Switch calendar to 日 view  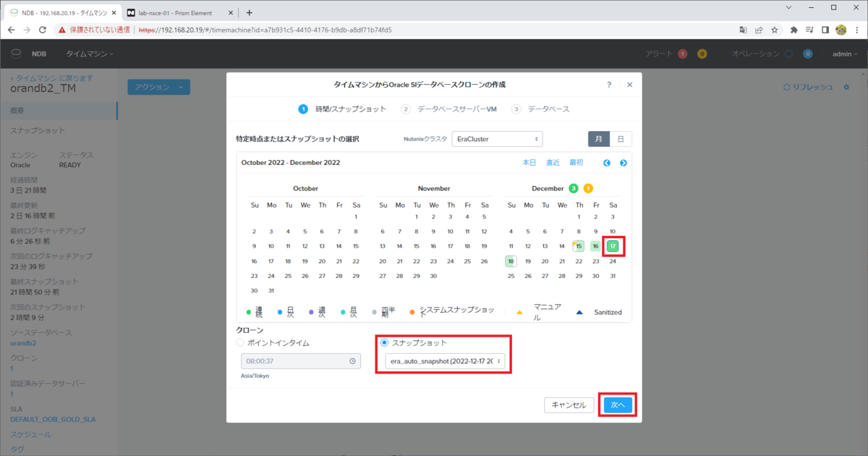click(621, 139)
